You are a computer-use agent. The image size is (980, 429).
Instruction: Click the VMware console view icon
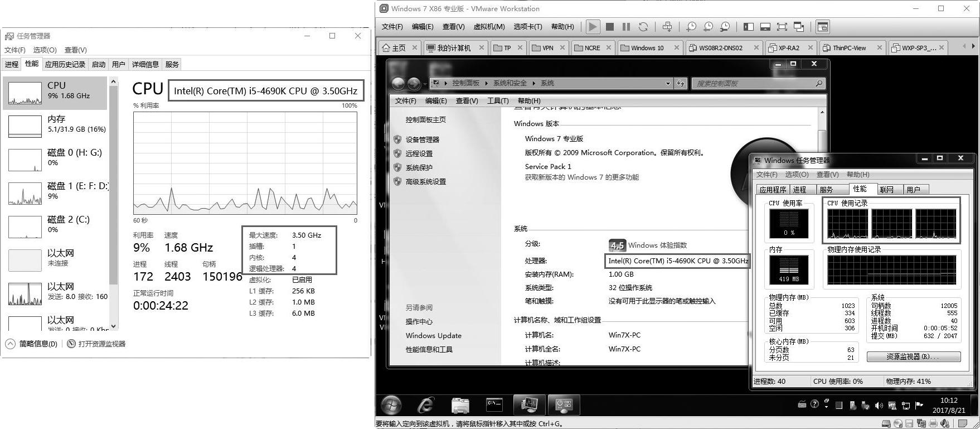822,27
